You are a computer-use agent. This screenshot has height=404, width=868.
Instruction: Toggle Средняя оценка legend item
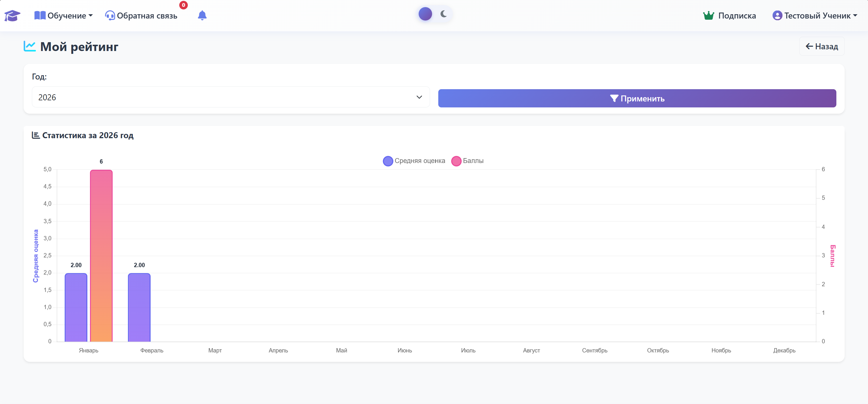coord(414,161)
